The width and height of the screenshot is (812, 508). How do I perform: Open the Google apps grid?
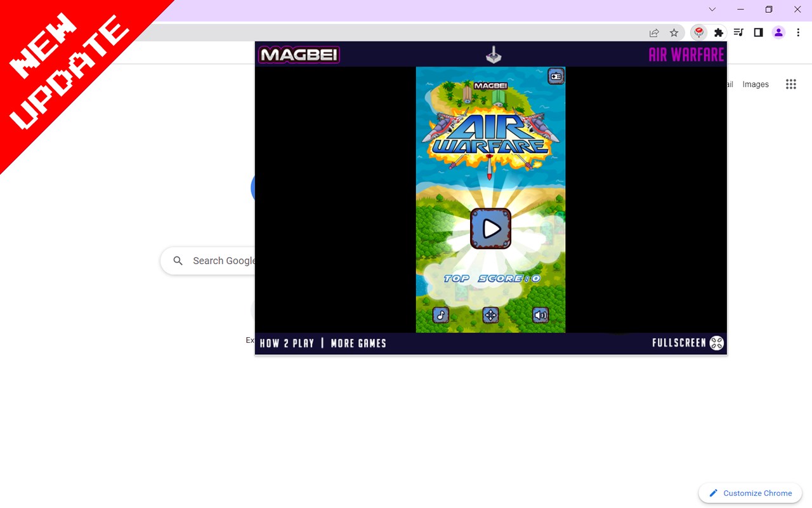790,84
